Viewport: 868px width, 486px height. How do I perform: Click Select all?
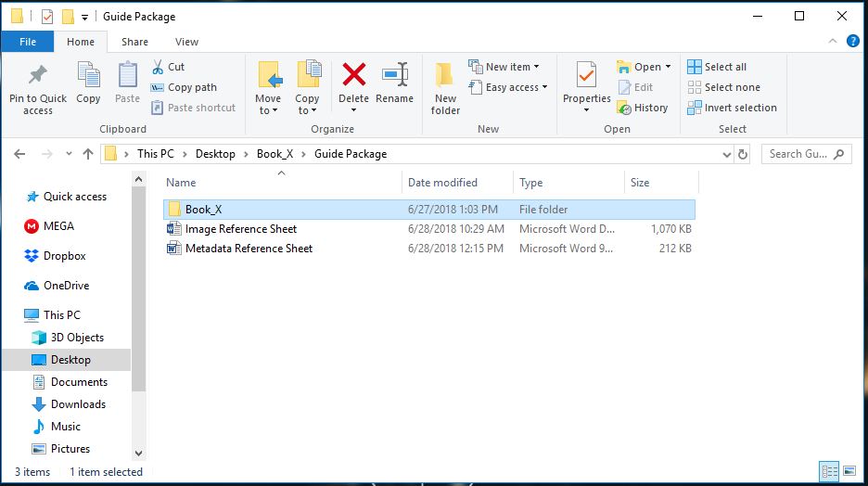coord(717,67)
